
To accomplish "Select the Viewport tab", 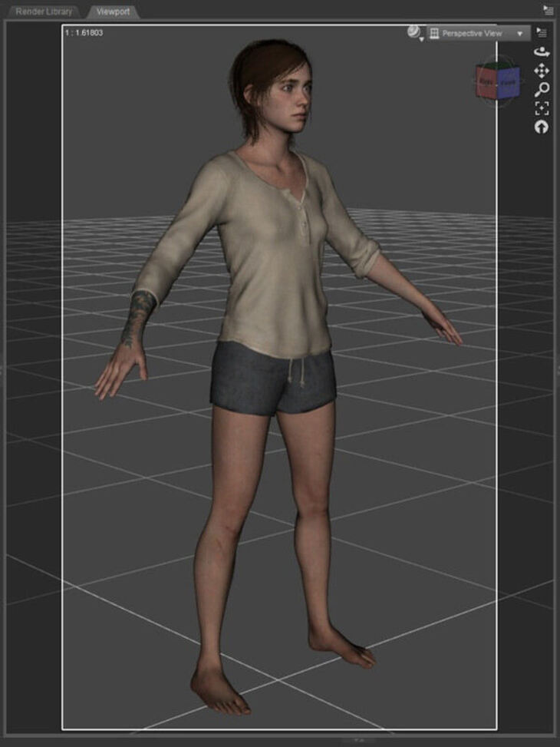I will (113, 12).
